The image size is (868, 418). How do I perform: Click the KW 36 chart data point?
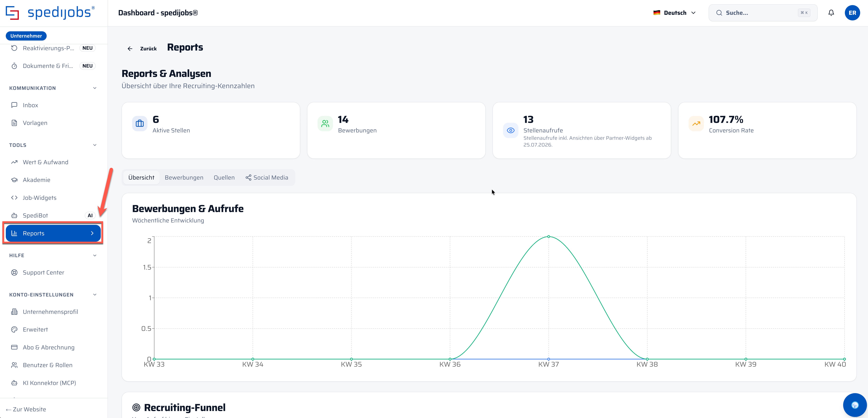(x=450, y=359)
